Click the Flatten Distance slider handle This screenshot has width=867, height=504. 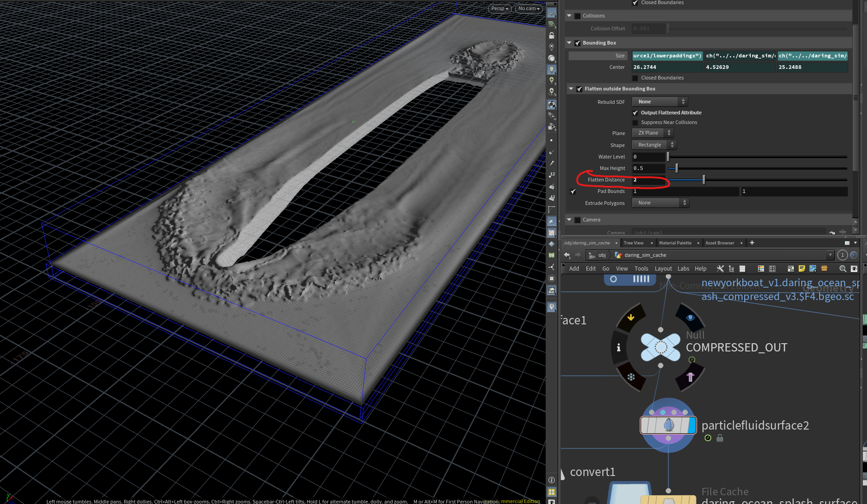(x=703, y=180)
